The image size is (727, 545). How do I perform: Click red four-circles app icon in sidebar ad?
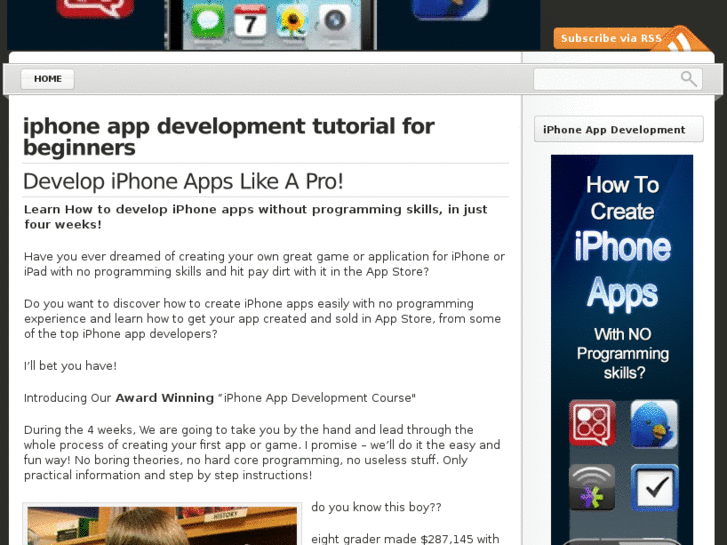(x=592, y=423)
